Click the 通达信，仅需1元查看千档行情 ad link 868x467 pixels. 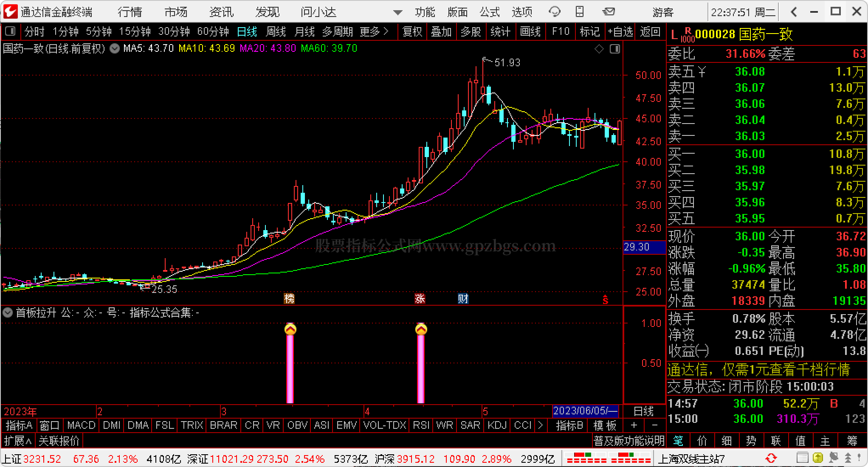point(759,370)
